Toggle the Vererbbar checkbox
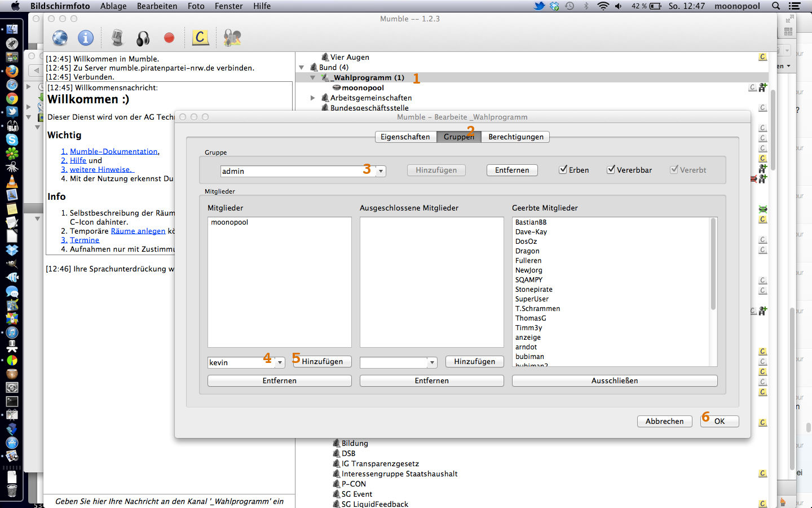 (611, 170)
